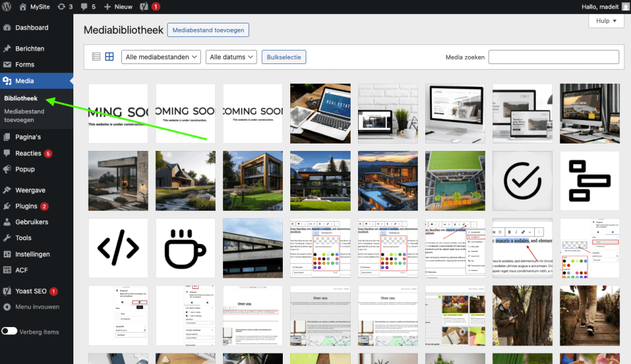Open Mediabestand toevoegen submenu link
This screenshot has height=364, width=631.
24,115
